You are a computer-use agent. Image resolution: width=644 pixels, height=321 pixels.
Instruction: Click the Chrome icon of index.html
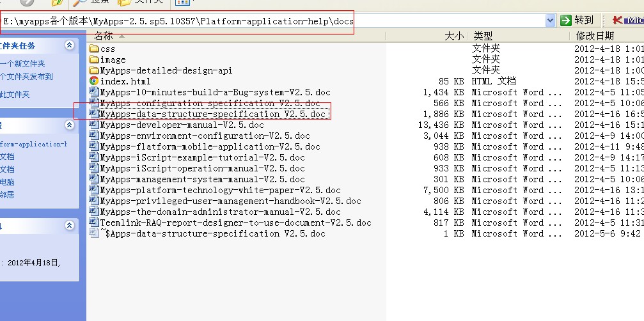[x=94, y=81]
